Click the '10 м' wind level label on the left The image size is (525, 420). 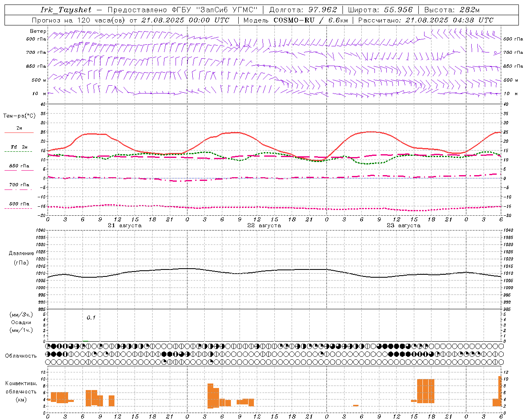(x=39, y=94)
